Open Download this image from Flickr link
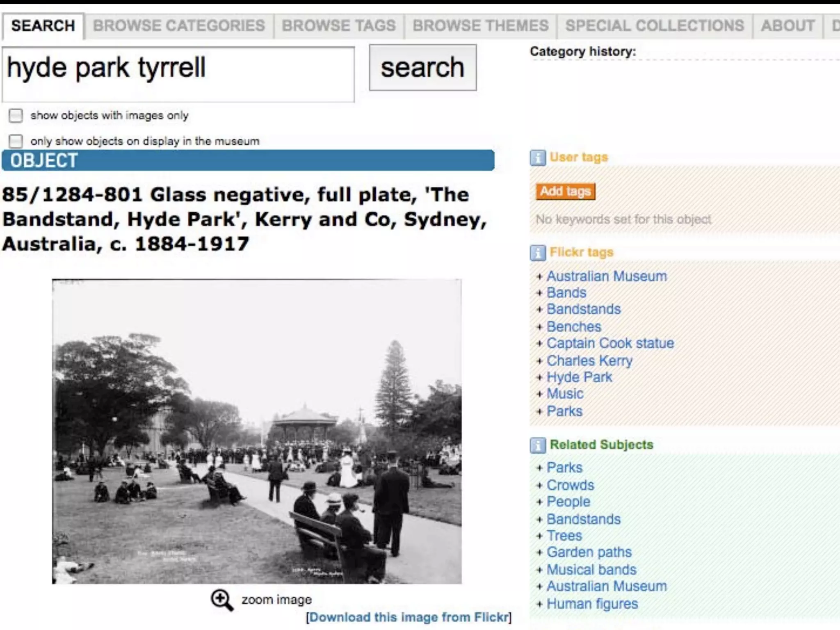840x630 pixels. tap(409, 617)
